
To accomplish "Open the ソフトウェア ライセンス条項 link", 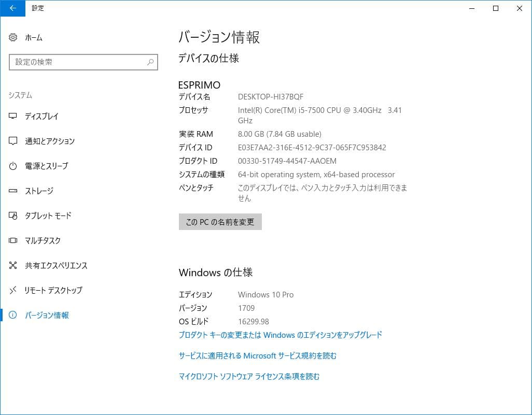I will [x=249, y=377].
